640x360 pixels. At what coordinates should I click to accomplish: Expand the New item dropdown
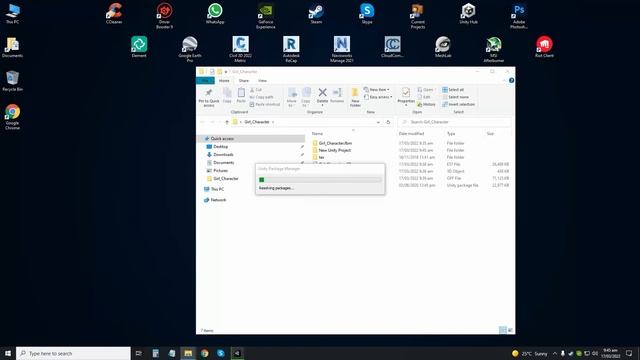click(377, 89)
